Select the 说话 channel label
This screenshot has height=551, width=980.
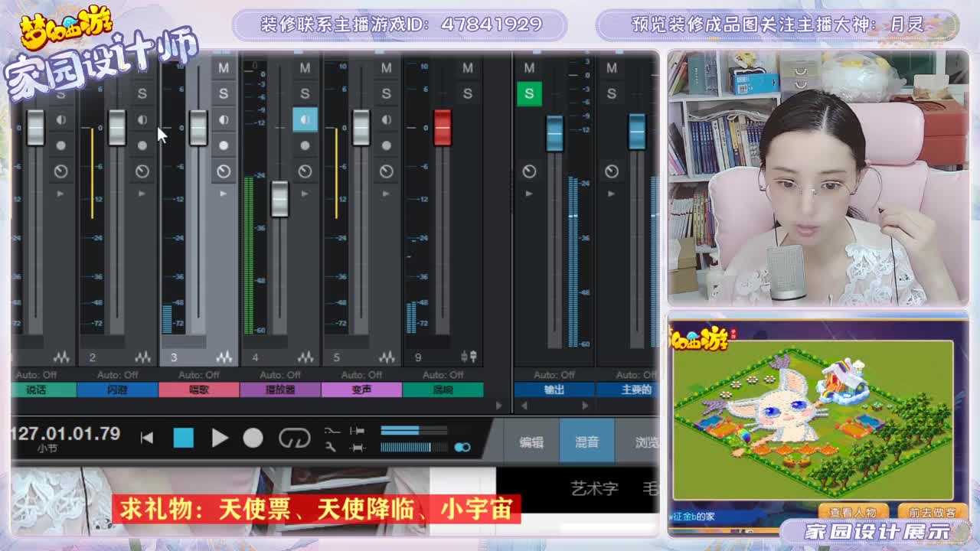pos(44,390)
